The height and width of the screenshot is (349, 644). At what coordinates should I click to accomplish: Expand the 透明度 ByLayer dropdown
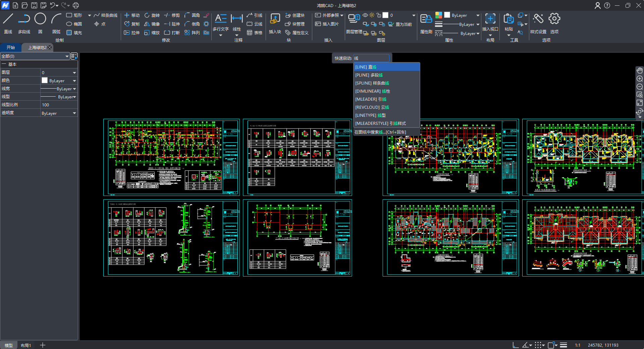pyautogui.click(x=74, y=113)
